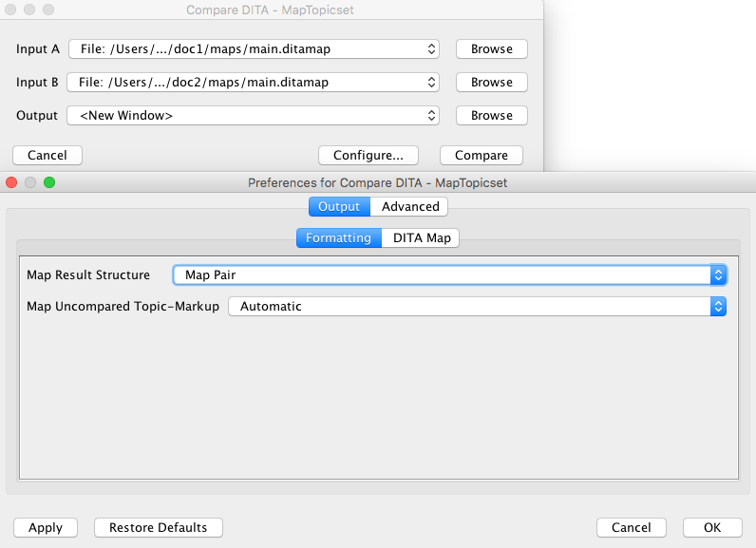Select the Formatting sub-tab

[339, 238]
